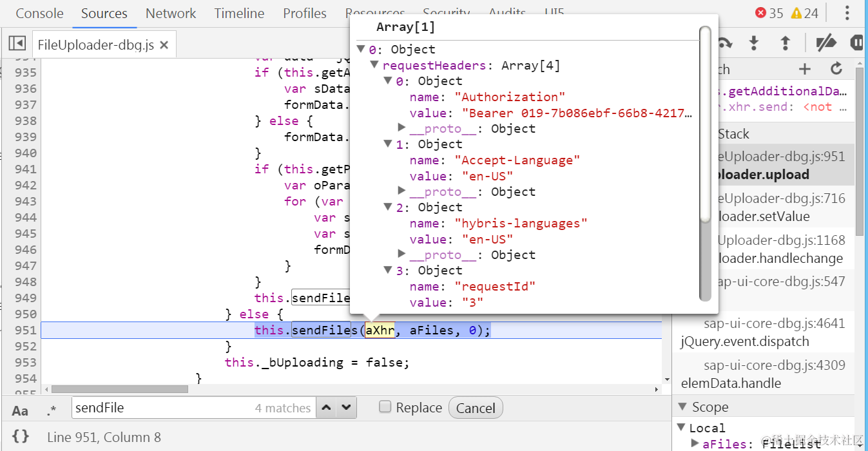The width and height of the screenshot is (868, 451).
Task: Collapse the Scope section
Action: (683, 407)
